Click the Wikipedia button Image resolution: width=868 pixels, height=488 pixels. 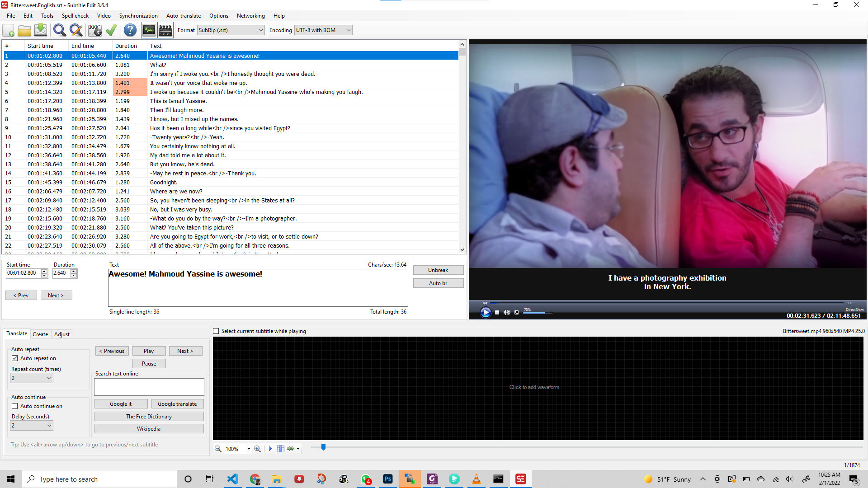(149, 429)
